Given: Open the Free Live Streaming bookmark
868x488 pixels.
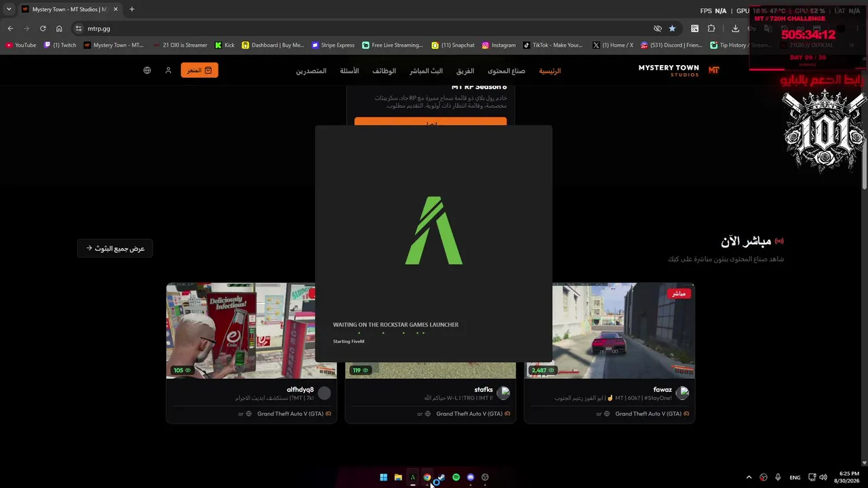Looking at the screenshot, I should [x=393, y=45].
